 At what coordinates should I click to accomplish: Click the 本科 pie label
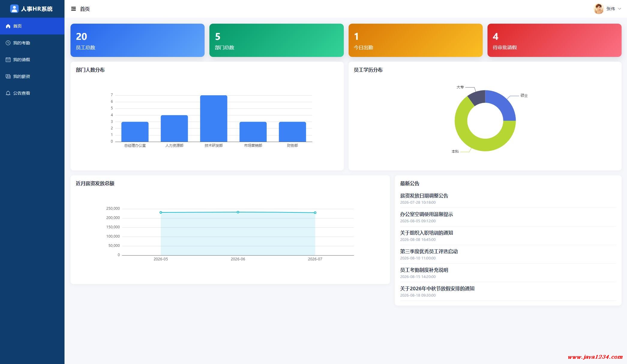coord(455,152)
